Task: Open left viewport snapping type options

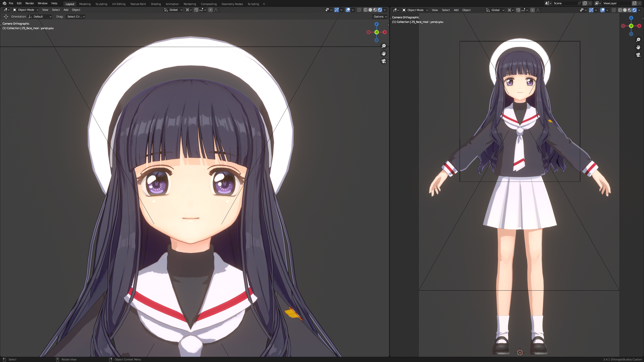Action: click(x=203, y=10)
